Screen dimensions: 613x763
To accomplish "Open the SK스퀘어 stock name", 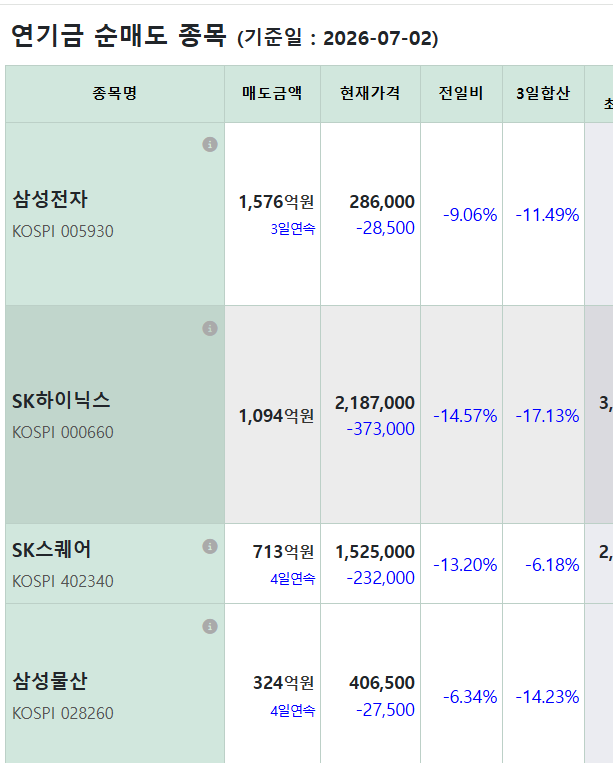I will tap(52, 550).
